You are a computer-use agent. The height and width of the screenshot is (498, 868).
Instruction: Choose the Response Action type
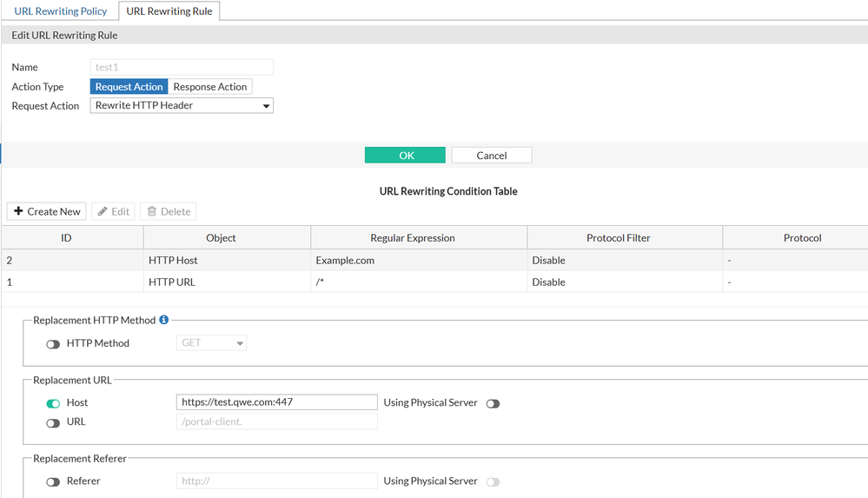tap(210, 87)
